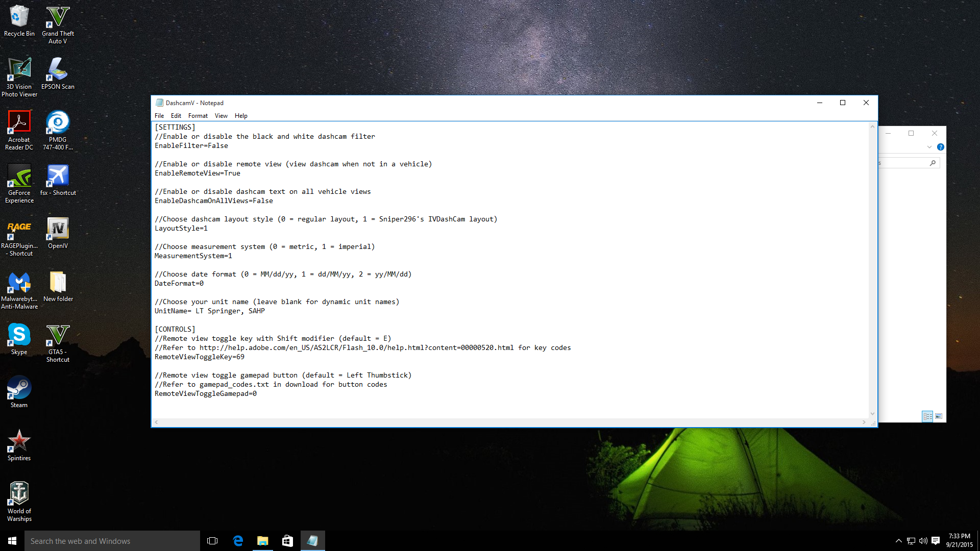Click the Skype desktop icon

(x=19, y=336)
